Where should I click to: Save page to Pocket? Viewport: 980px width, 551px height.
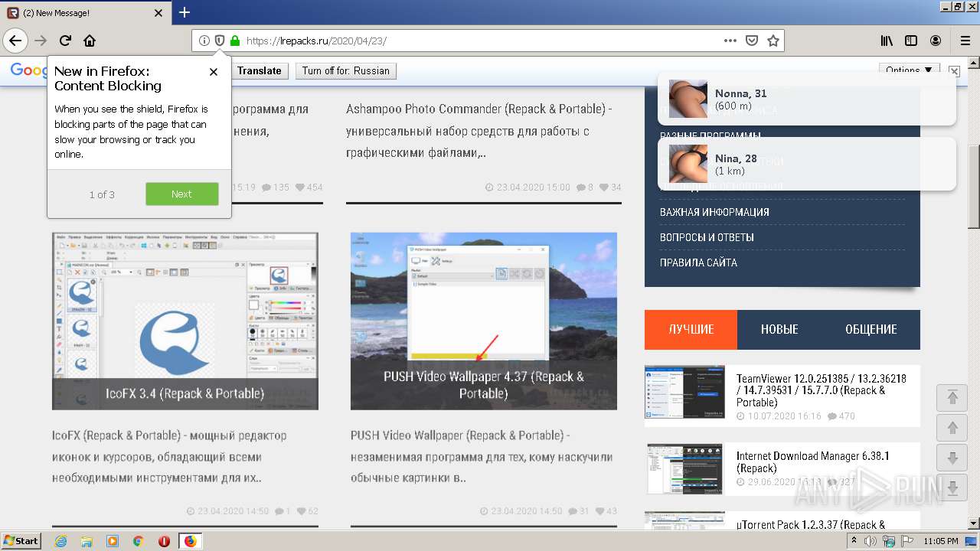[752, 41]
